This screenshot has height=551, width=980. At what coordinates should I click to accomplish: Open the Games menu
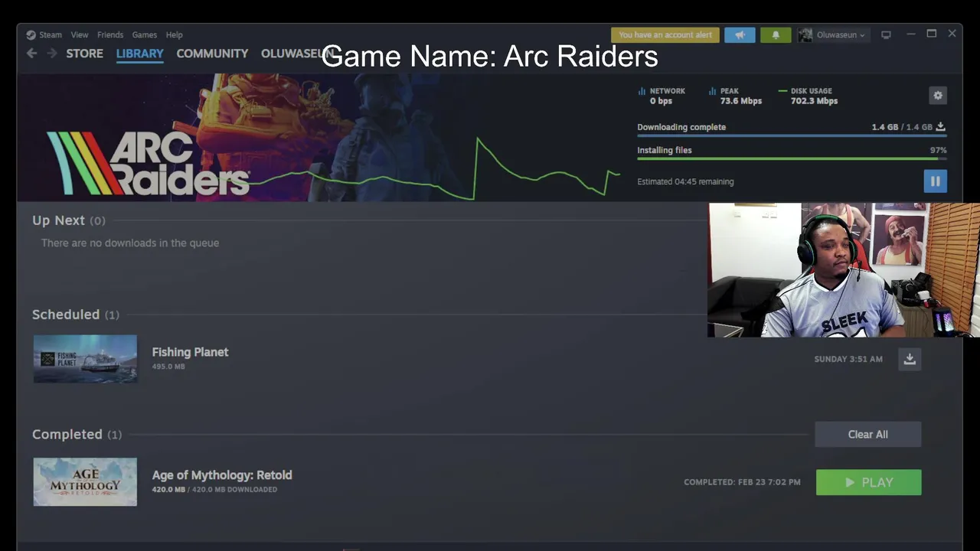point(144,34)
